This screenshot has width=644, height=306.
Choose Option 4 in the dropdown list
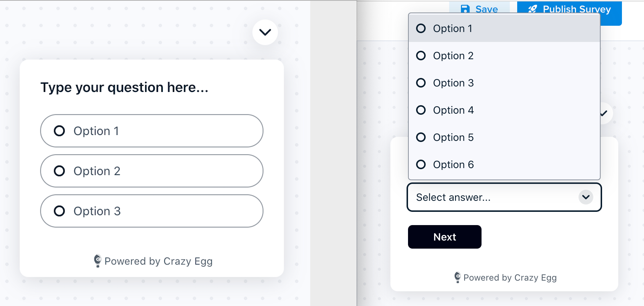pyautogui.click(x=504, y=110)
